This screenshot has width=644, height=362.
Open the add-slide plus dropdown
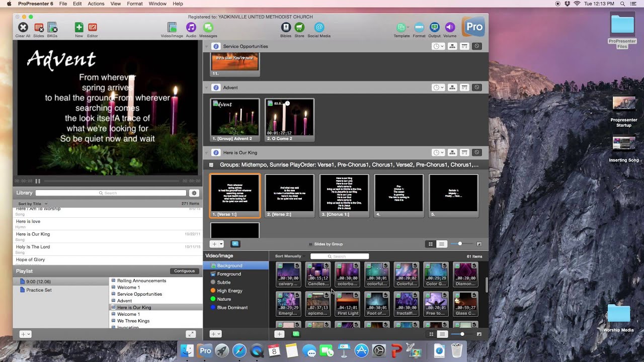tap(217, 244)
